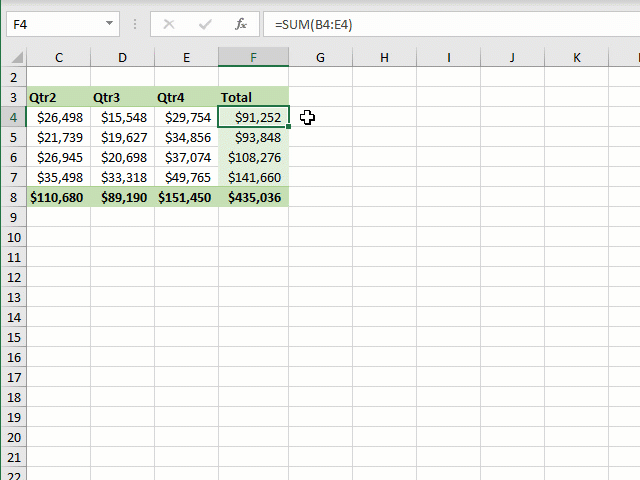This screenshot has height=480, width=640.
Task: Select the row 8 header
Action: coord(13,197)
